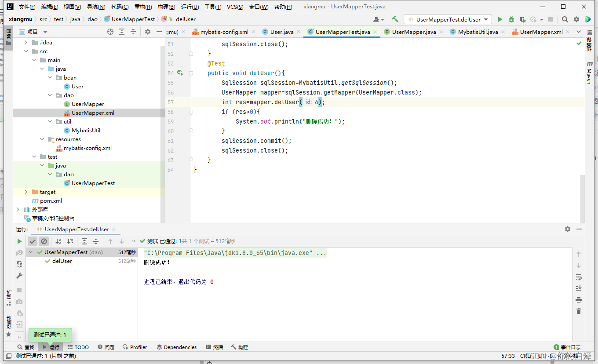The height and width of the screenshot is (364, 598).
Task: Toggle 数据库 tool window on right edge
Action: pyautogui.click(x=589, y=40)
